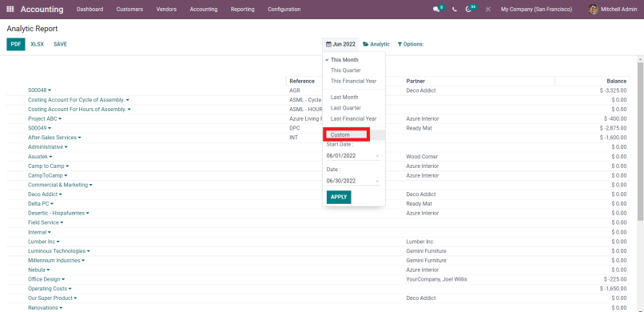Expand the Camp to Camp row
The image size is (644, 312).
pos(49,166)
